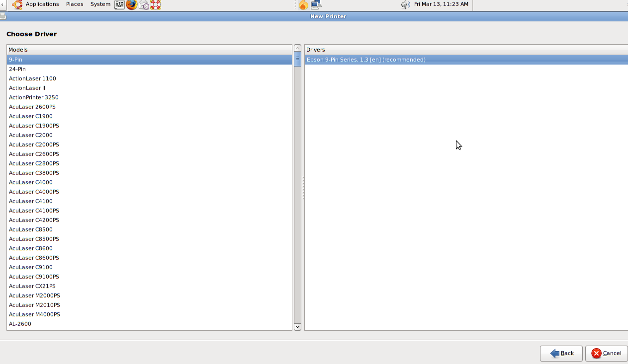This screenshot has height=364, width=628.
Task: Open the volume speaker control
Action: coord(405,4)
